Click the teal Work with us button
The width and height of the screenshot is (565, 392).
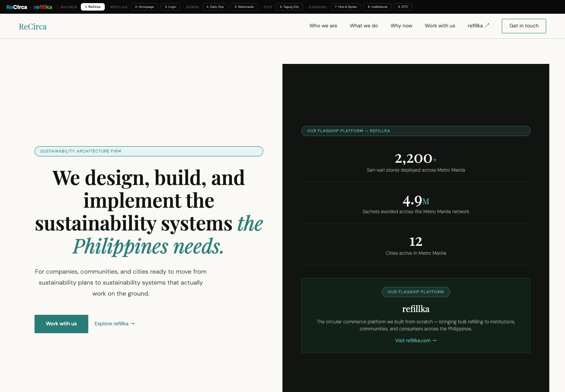(x=61, y=324)
